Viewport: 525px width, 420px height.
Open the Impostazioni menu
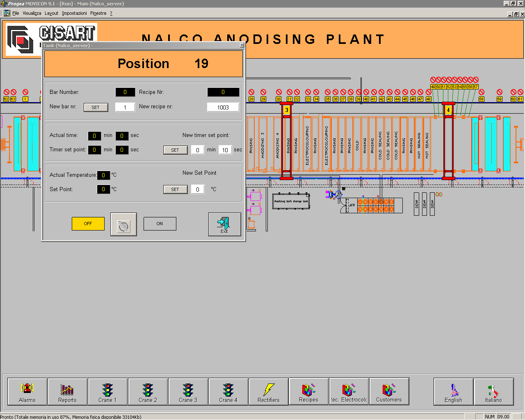[74, 13]
